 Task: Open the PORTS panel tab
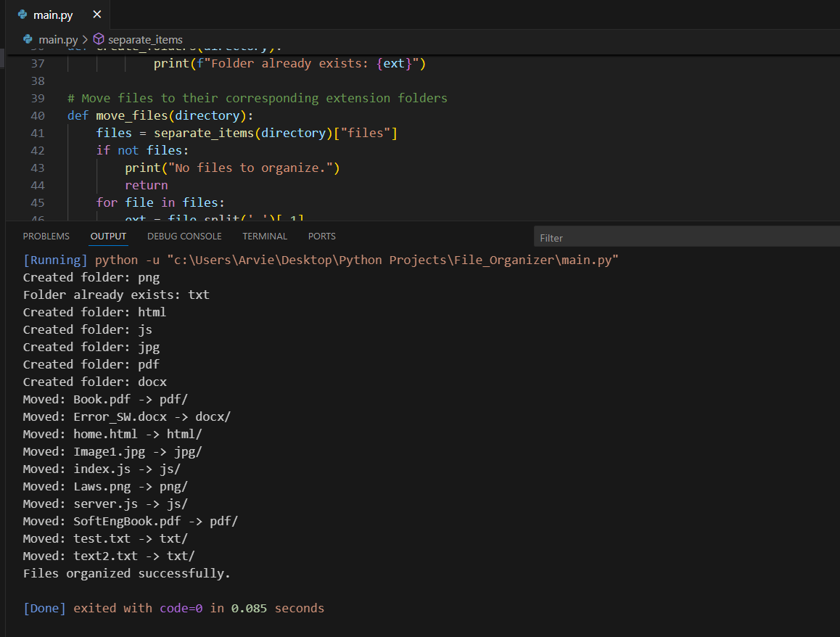pos(322,237)
